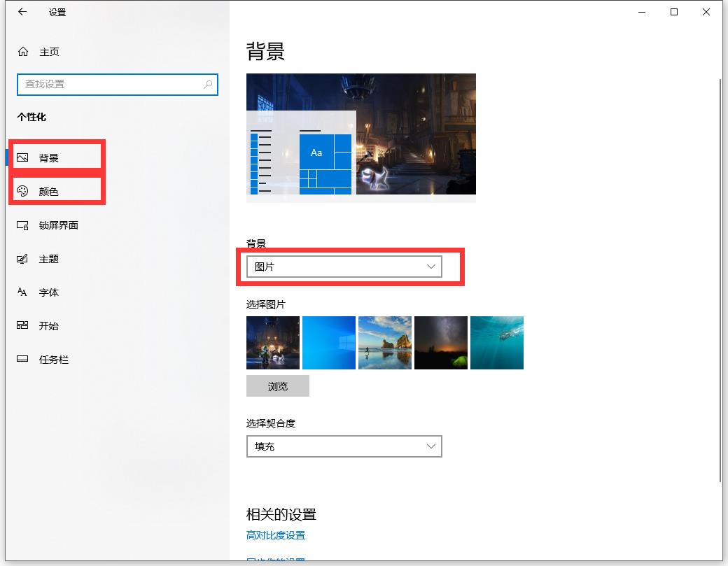Click the home icon next to 主页
728x566 pixels.
point(23,52)
